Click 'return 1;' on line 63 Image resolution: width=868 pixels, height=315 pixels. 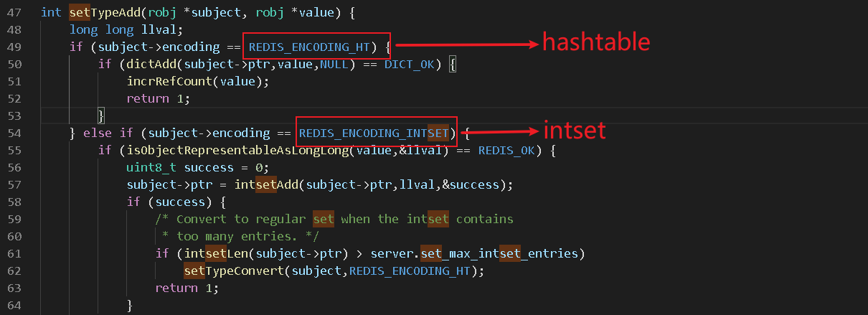[x=187, y=288]
